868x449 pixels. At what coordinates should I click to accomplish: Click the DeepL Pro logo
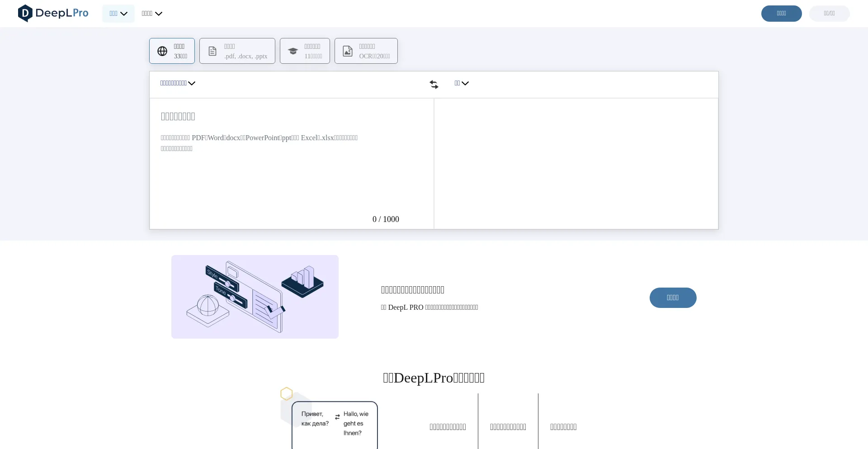click(x=53, y=13)
